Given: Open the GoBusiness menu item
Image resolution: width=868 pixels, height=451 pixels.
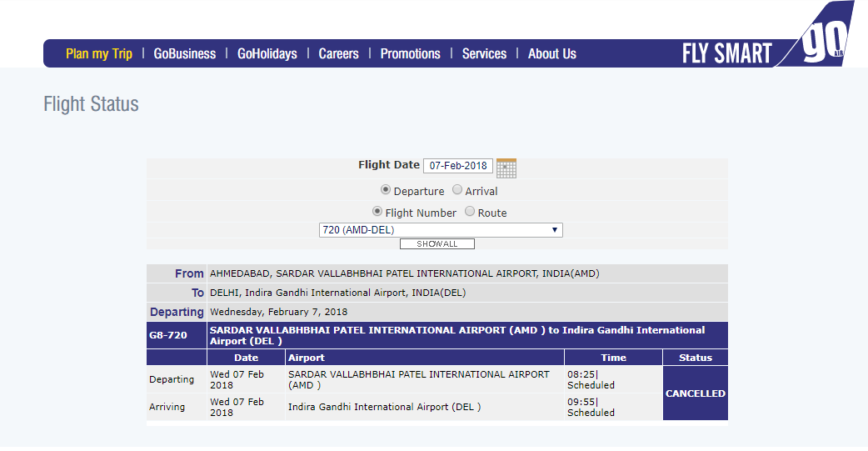Looking at the screenshot, I should point(185,53).
